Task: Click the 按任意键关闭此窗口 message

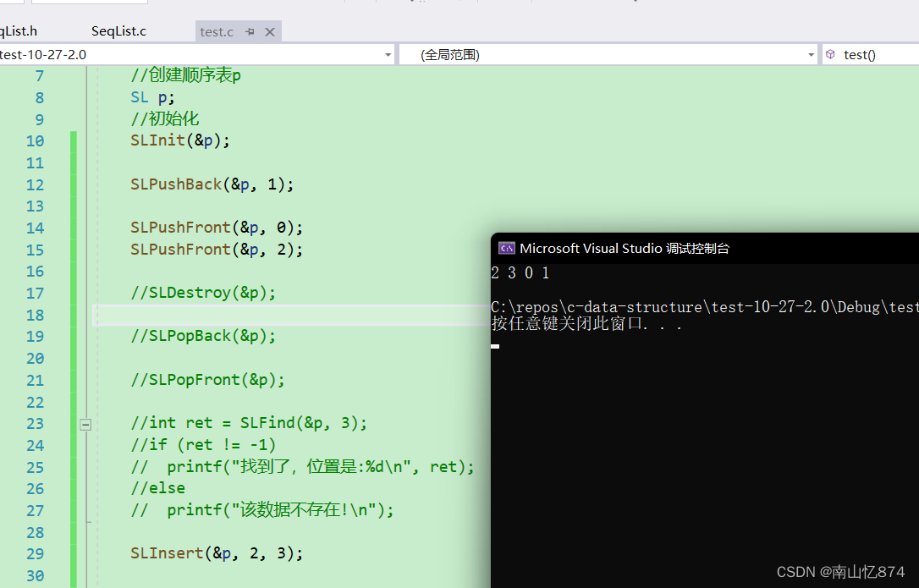Action: click(x=586, y=323)
